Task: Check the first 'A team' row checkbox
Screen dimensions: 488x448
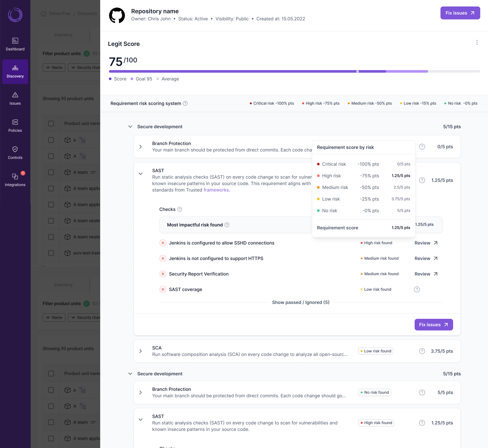Action: pos(51,172)
